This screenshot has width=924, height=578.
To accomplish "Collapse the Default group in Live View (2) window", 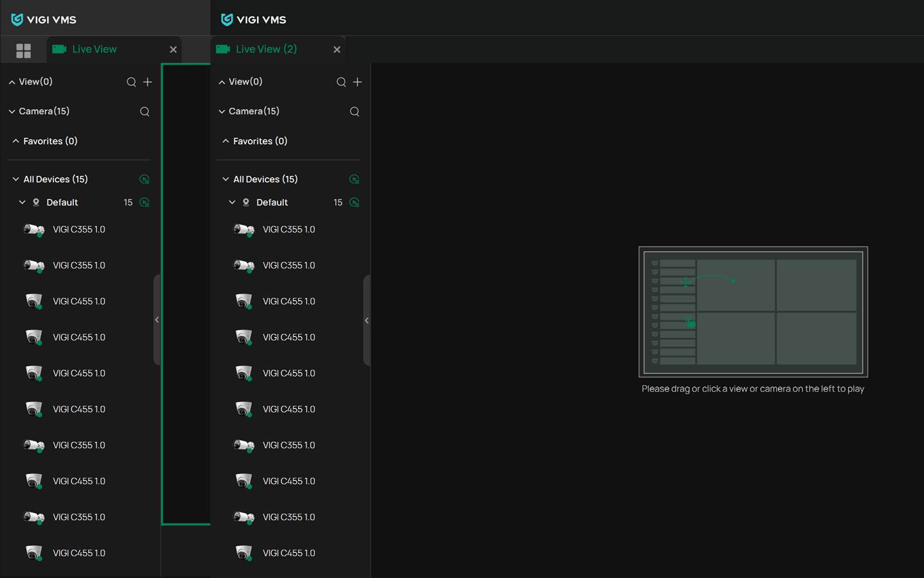I will coord(232,202).
